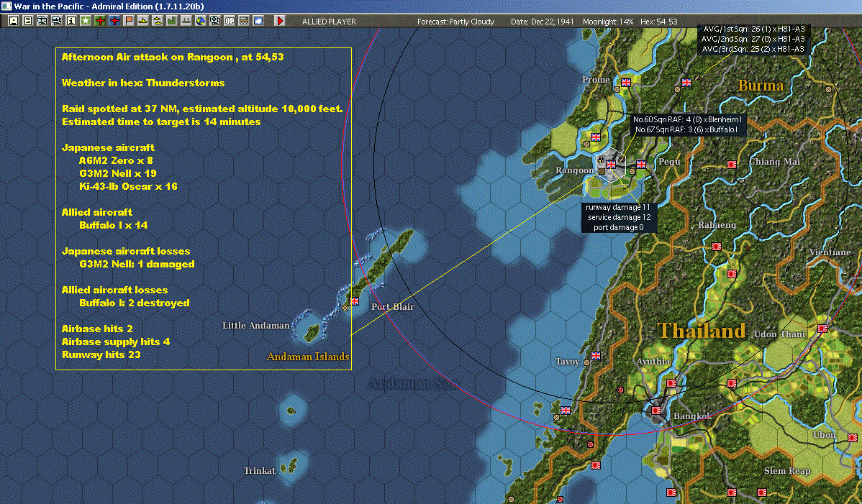Click the crosshair target toolbar icon
The height and width of the screenshot is (504, 862).
pos(215,21)
